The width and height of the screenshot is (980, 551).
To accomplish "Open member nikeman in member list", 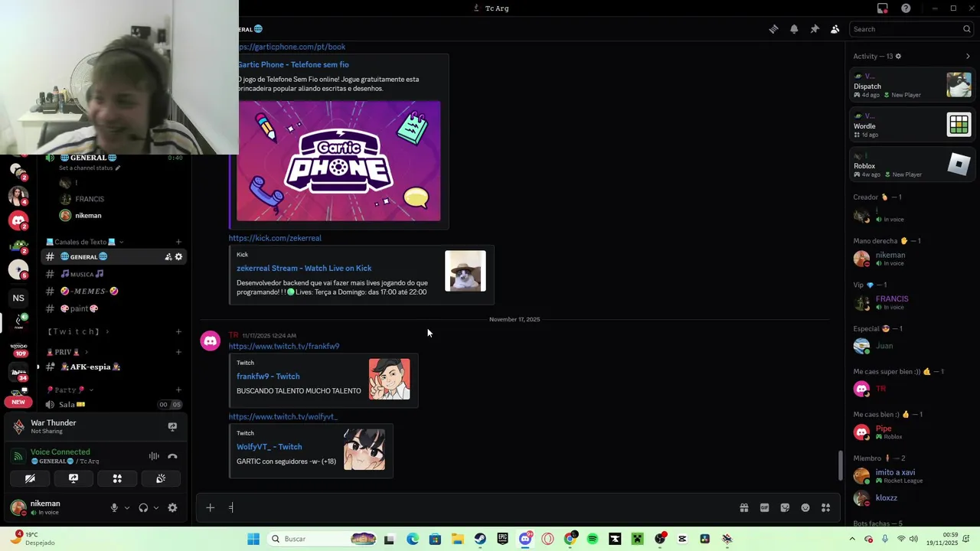I will tap(912, 259).
